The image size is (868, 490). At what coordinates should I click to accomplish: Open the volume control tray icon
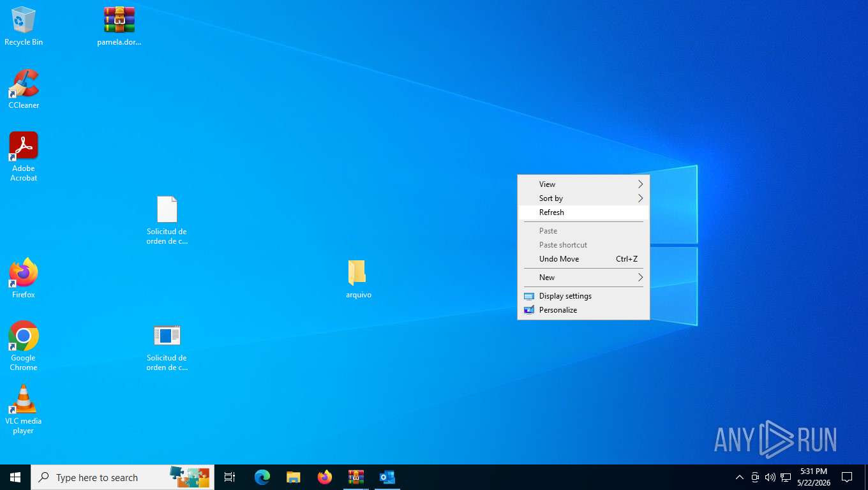point(770,477)
